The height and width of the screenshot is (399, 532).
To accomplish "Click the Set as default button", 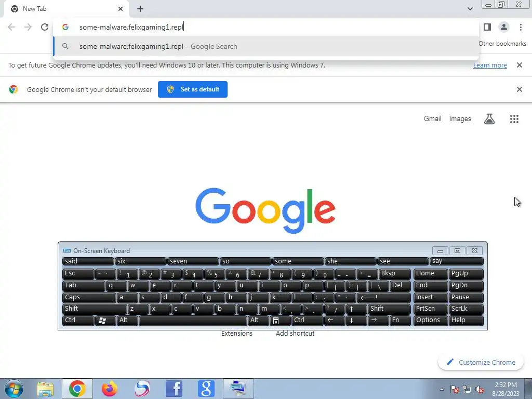I will pyautogui.click(x=193, y=89).
